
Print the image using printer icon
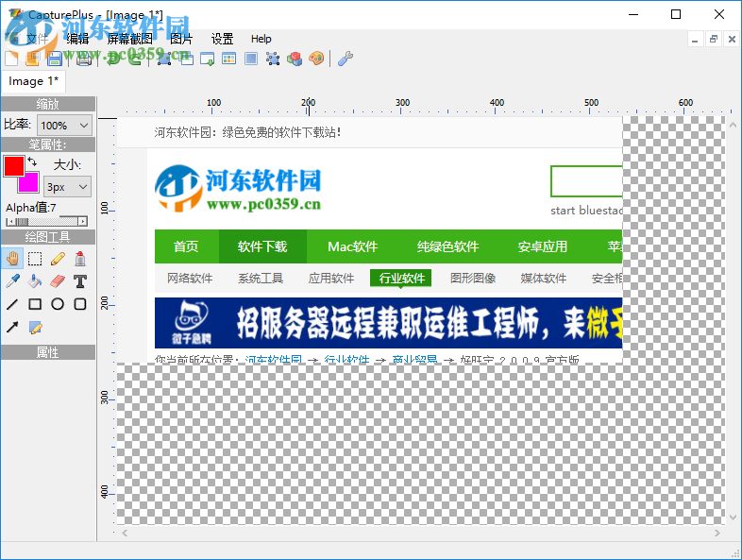(x=84, y=59)
